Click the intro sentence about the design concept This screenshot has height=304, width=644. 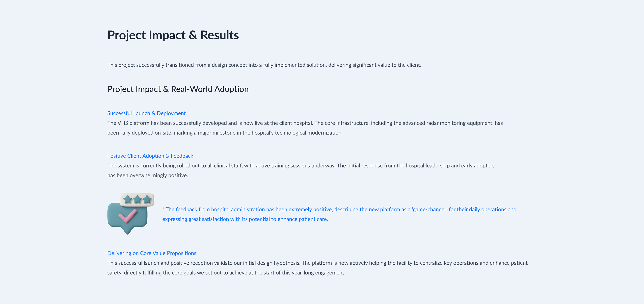(264, 65)
